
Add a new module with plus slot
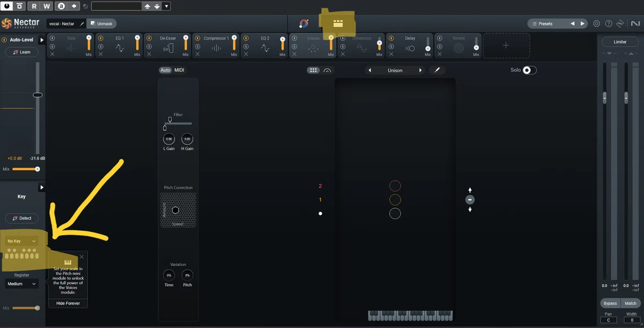point(506,46)
